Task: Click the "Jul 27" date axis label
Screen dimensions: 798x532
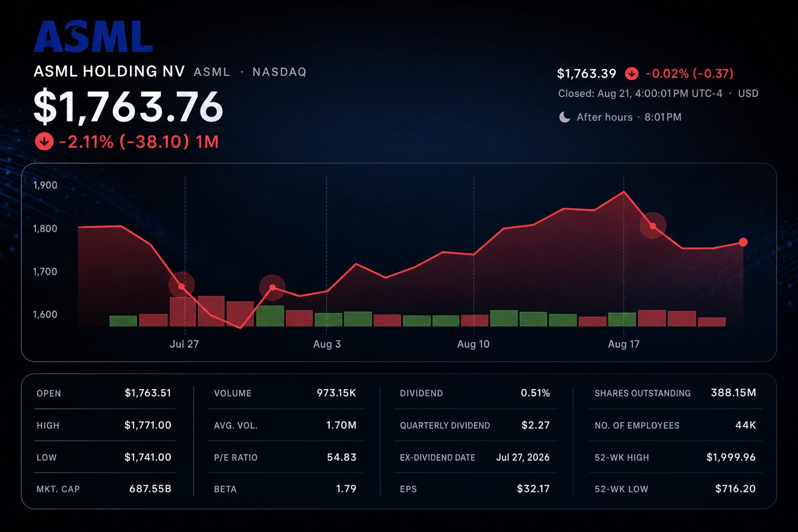Action: coord(184,344)
